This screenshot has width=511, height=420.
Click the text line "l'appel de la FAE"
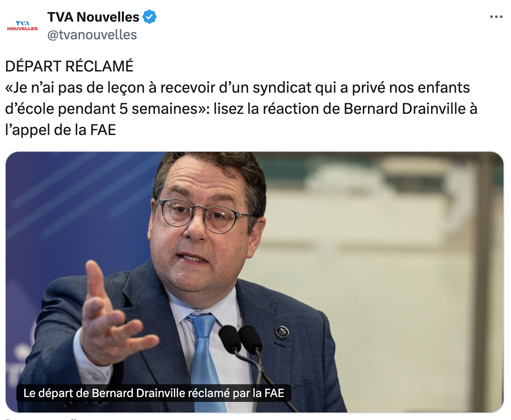click(60, 130)
